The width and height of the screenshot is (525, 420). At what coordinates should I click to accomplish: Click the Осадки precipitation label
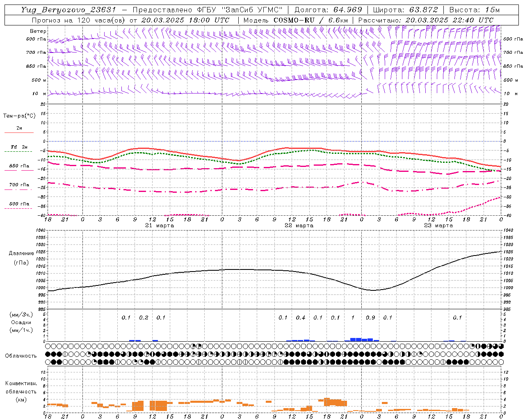(21, 322)
